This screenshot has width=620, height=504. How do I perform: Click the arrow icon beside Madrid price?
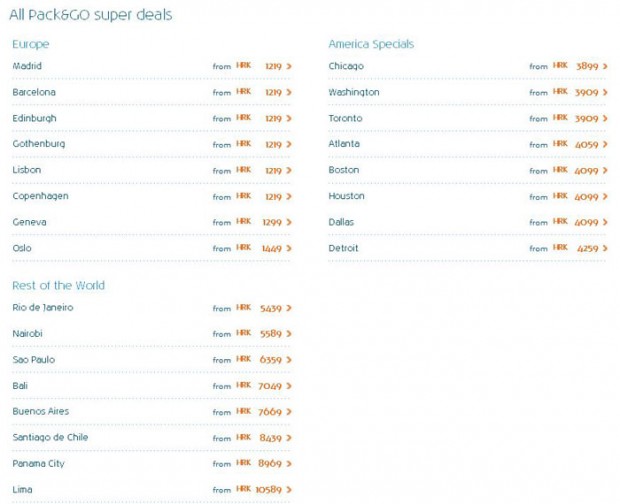[289, 66]
